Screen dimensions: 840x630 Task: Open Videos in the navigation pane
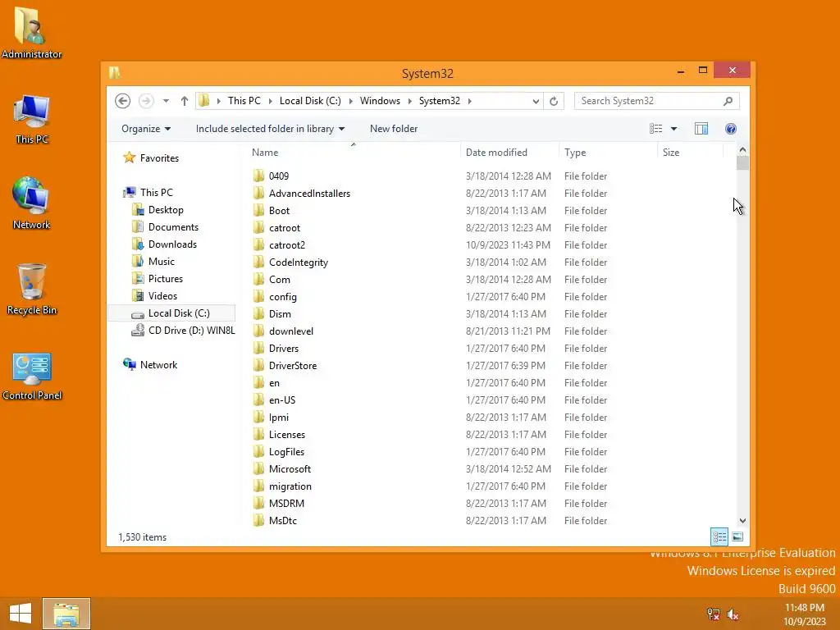pos(162,295)
